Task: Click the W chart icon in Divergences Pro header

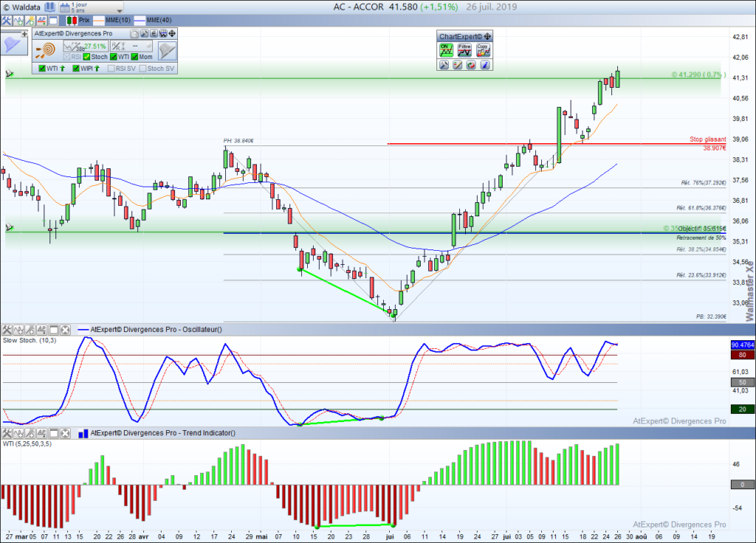Action: [x=163, y=34]
